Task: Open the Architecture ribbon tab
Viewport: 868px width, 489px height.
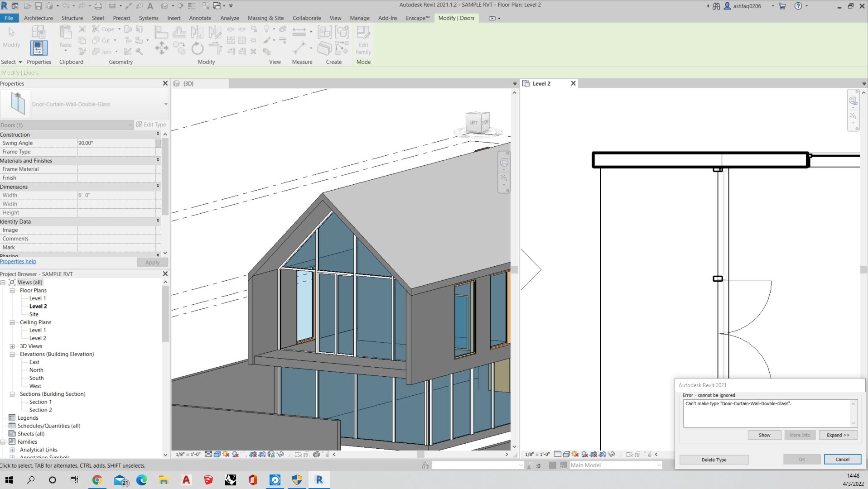Action: 38,18
